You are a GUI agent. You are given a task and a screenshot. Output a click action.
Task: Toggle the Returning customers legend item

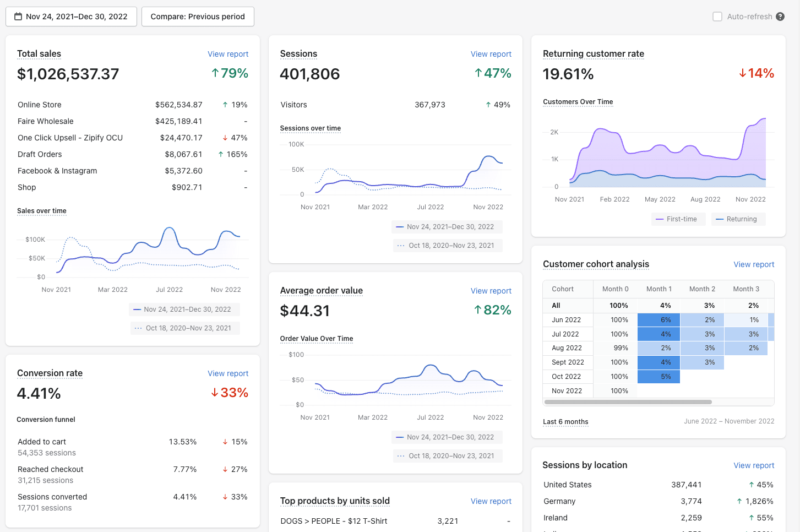click(736, 219)
